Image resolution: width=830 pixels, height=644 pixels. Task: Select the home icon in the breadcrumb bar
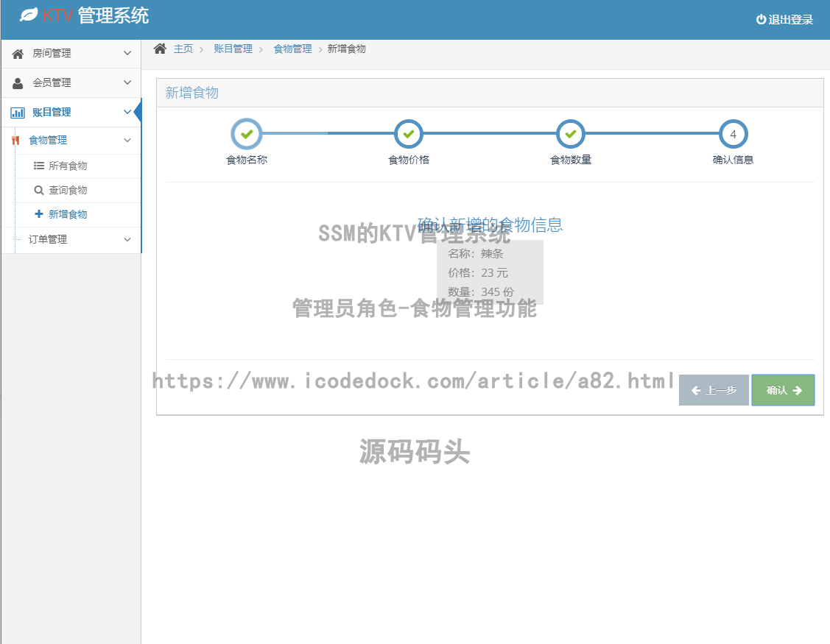[159, 48]
